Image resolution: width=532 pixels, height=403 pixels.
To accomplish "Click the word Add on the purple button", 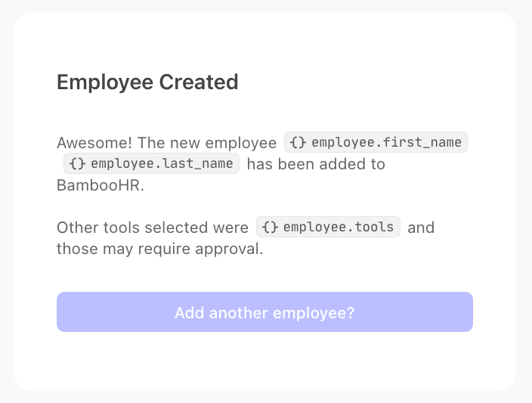I will tap(190, 313).
